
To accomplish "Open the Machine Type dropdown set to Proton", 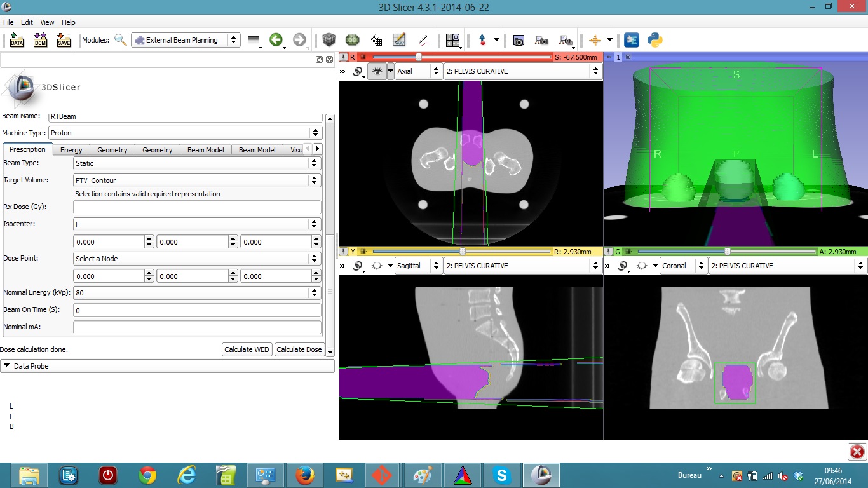I will point(185,133).
